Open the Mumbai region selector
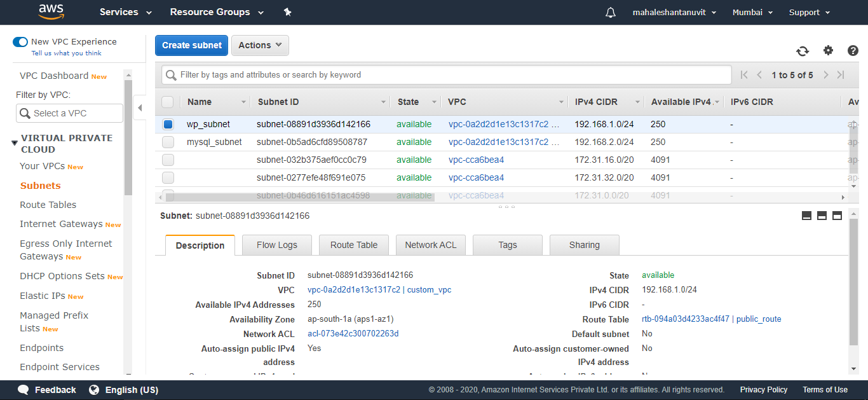The width and height of the screenshot is (868, 400). [x=752, y=12]
